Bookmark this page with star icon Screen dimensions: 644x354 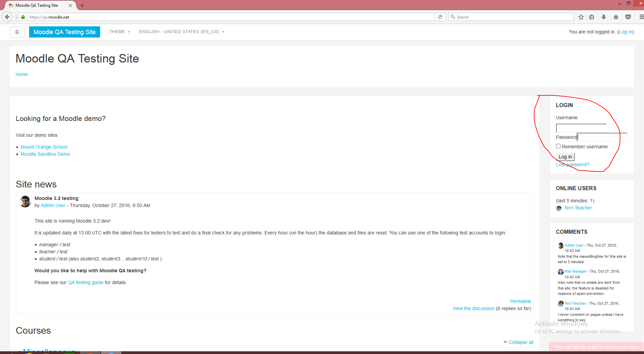click(x=581, y=17)
